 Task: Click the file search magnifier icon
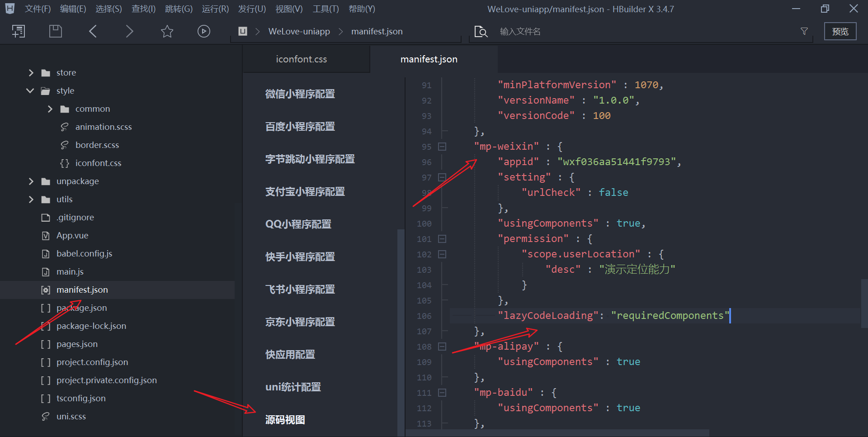point(481,31)
